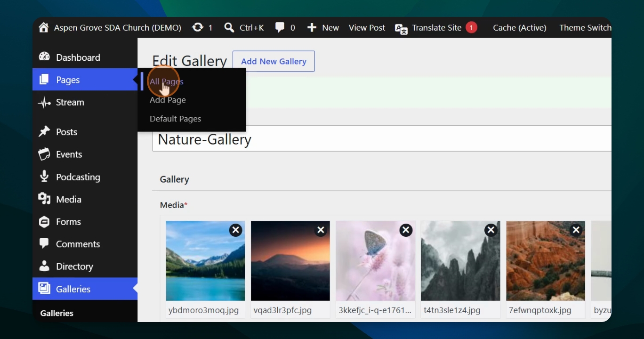
Task: Click the Translate Site notification badge
Action: 471,27
